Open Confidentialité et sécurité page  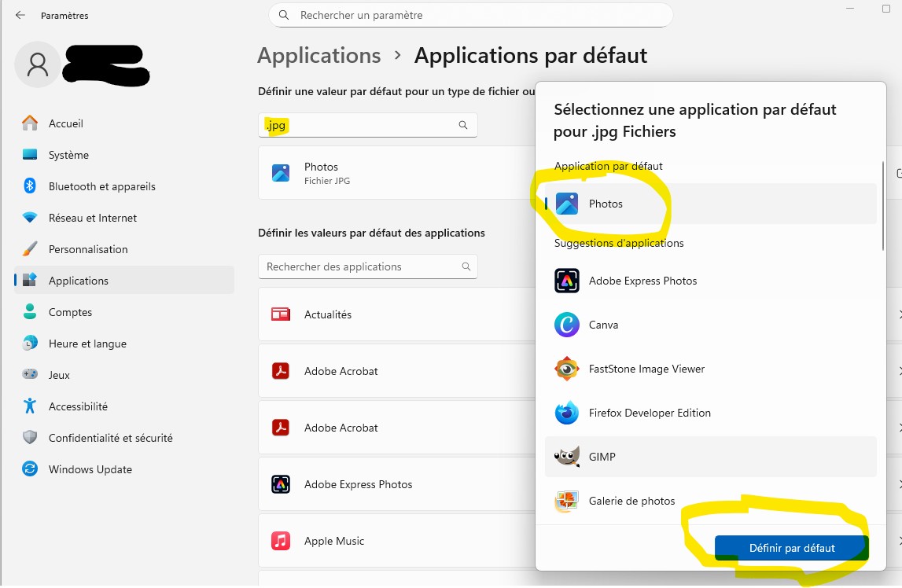click(x=110, y=438)
